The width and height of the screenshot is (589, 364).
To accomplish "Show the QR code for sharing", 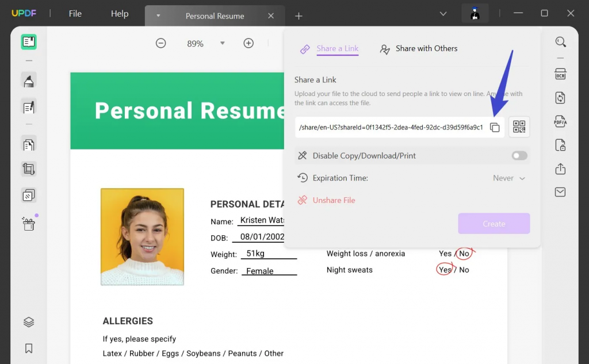I will (519, 127).
